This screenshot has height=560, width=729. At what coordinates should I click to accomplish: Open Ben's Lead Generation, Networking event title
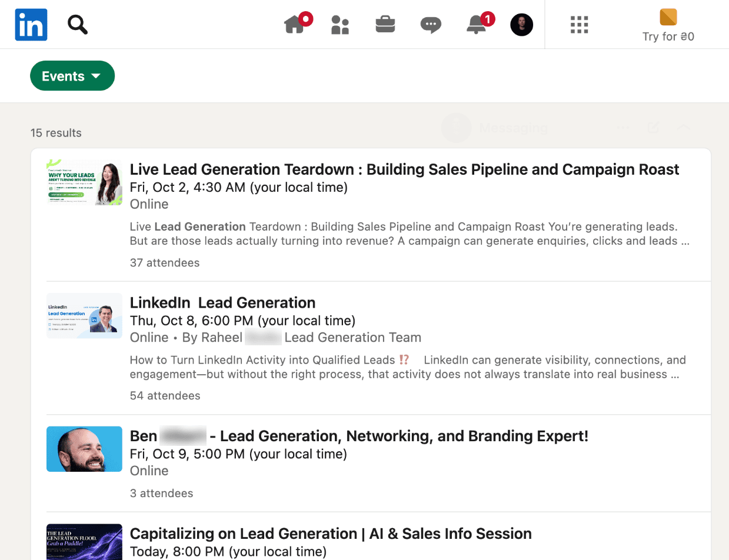click(x=359, y=436)
